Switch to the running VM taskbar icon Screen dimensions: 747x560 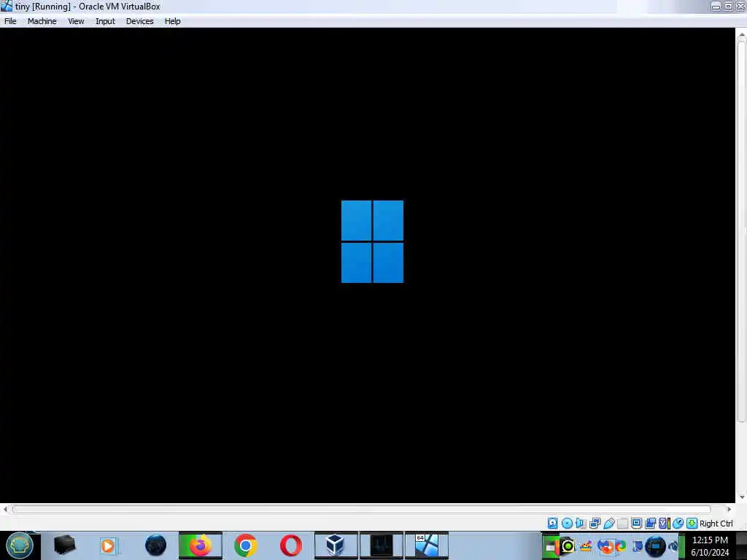click(x=426, y=545)
